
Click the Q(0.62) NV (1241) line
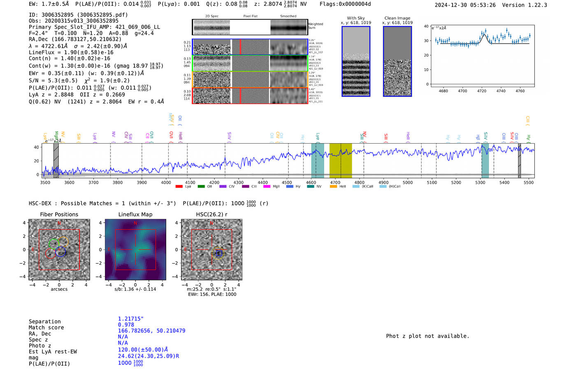click(x=96, y=102)
